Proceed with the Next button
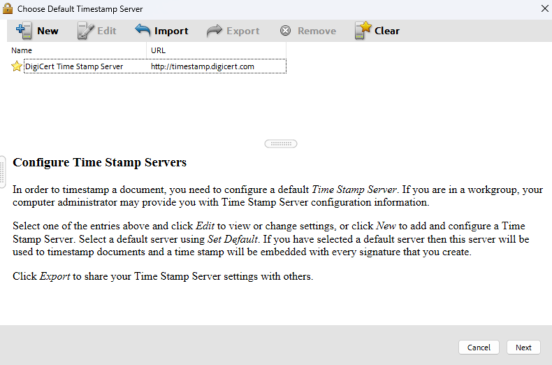Screen dimensions: 552x365 (x=523, y=347)
